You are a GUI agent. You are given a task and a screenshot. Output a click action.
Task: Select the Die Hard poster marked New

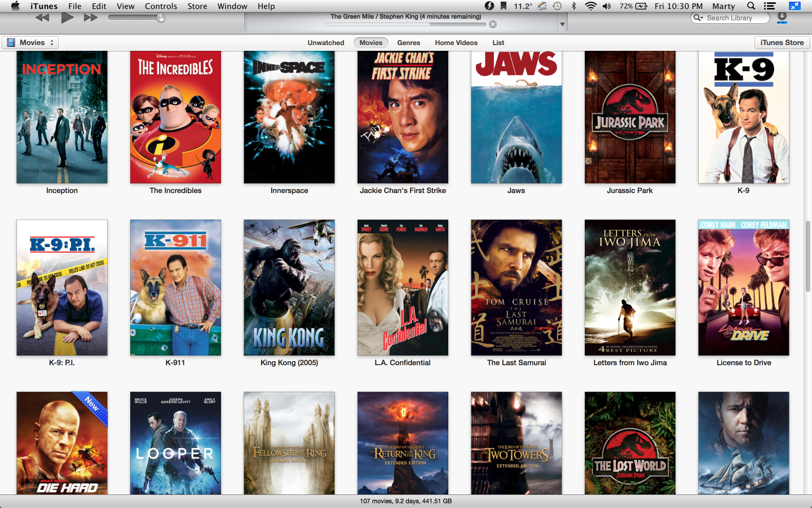pyautogui.click(x=62, y=443)
